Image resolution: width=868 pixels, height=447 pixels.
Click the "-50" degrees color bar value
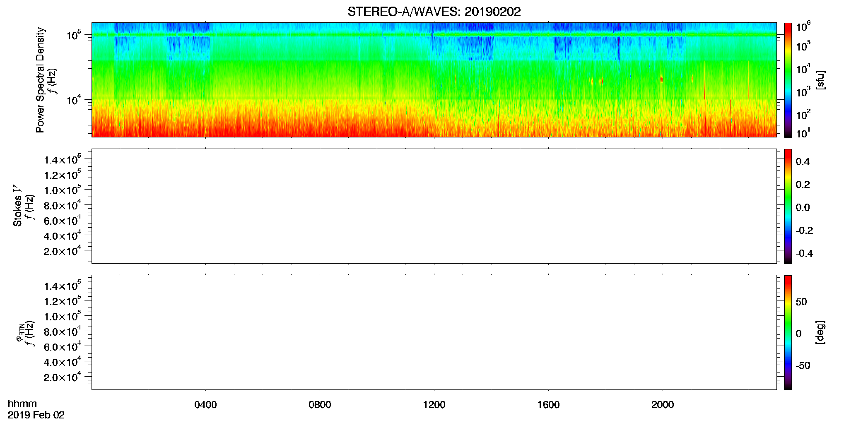click(803, 366)
